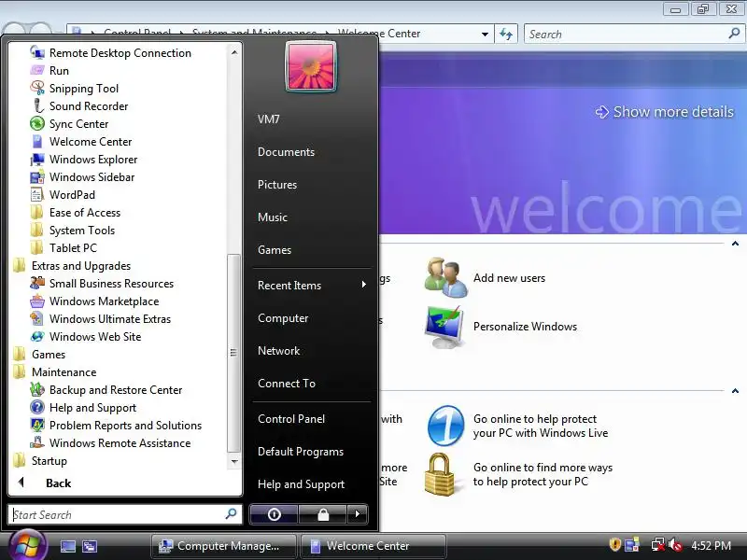
Task: Click the network disconnected tray icon
Action: tap(658, 545)
